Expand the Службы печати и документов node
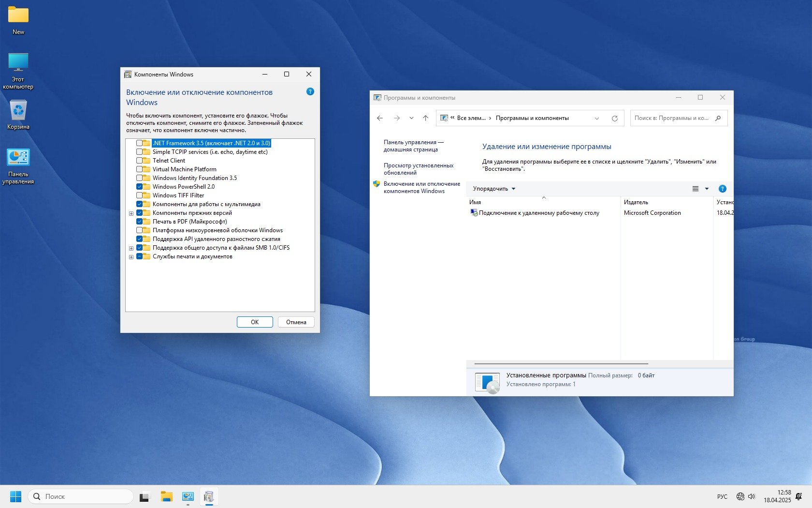Viewport: 812px width, 508px height. coord(131,257)
